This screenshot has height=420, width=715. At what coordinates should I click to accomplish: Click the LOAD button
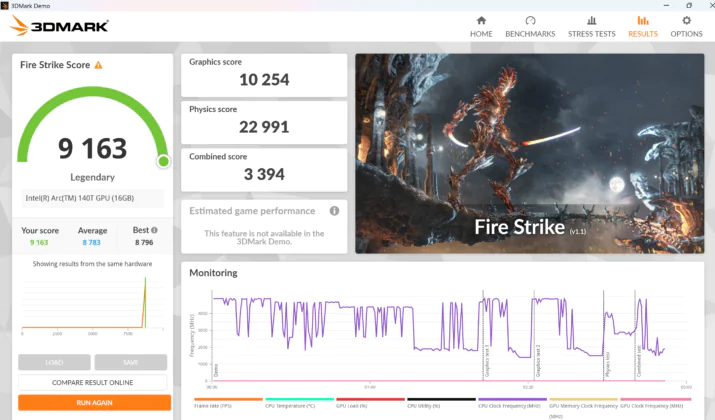click(x=54, y=363)
